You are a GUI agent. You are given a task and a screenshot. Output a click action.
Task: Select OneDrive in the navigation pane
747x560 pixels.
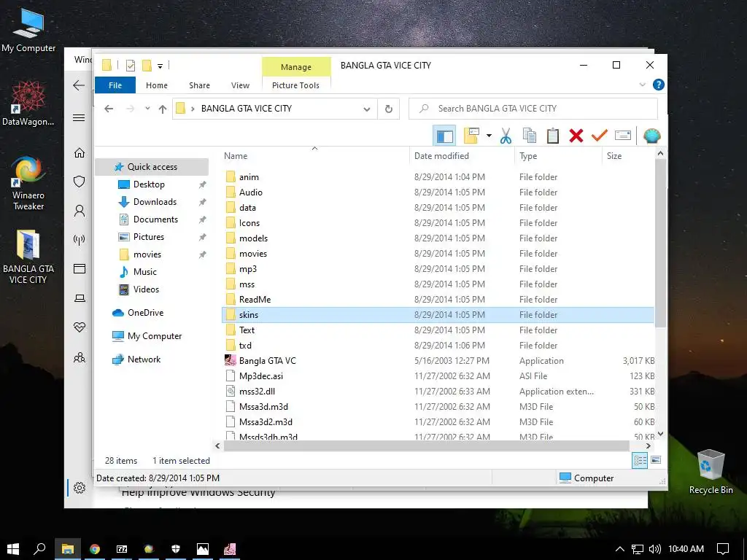tap(145, 313)
